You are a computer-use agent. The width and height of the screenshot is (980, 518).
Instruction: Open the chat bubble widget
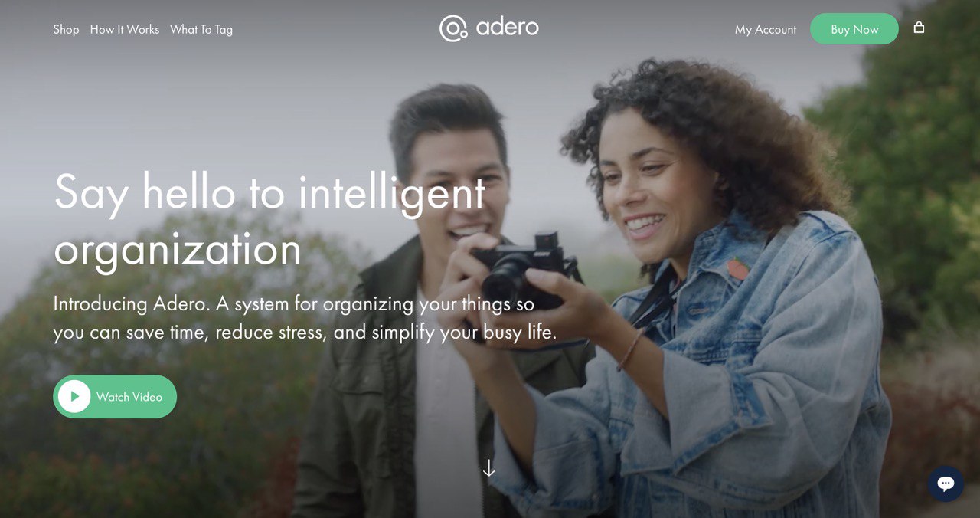pyautogui.click(x=946, y=484)
